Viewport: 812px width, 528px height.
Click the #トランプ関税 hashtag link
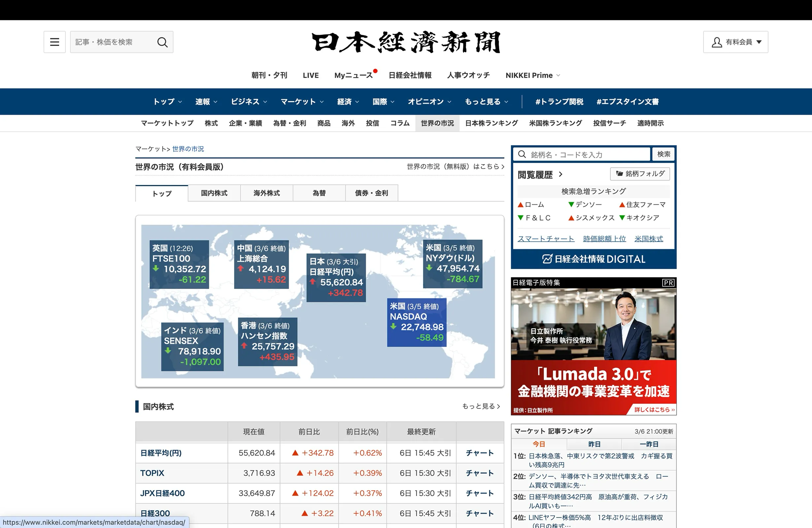click(559, 102)
